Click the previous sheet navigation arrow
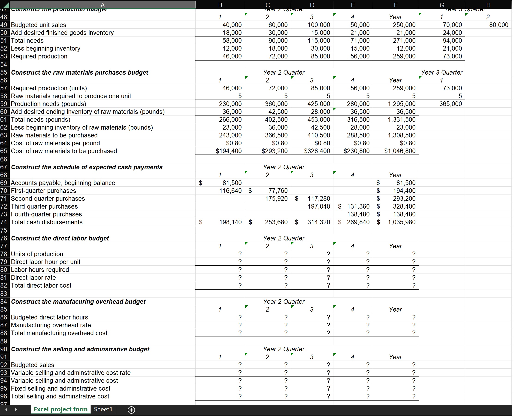532x416 pixels. pos(6,410)
